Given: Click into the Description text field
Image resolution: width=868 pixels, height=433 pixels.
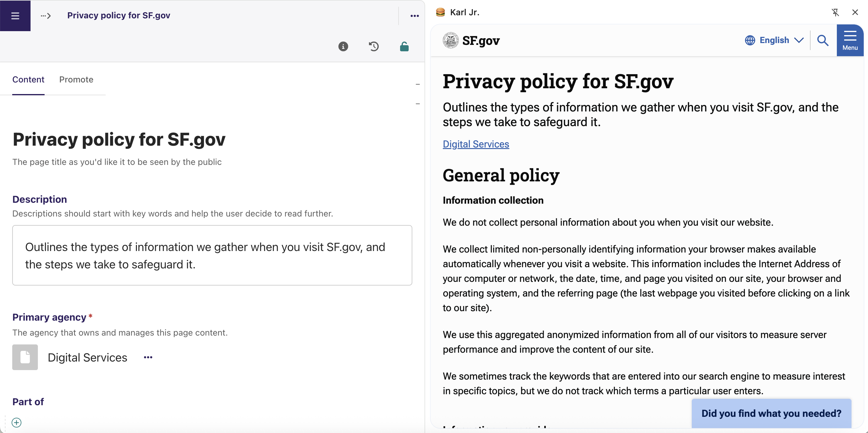Looking at the screenshot, I should click(212, 255).
